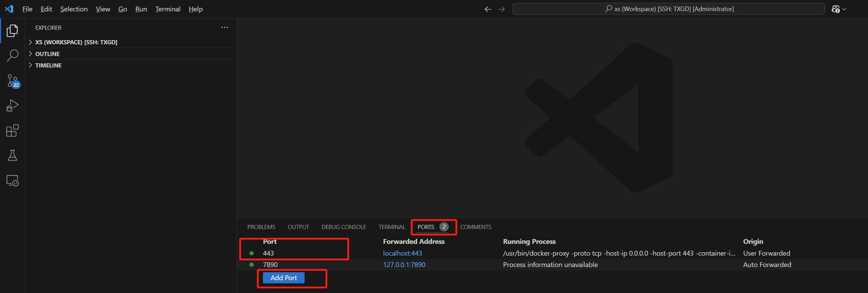Open the Testing flask icon
Image resolution: width=868 pixels, height=293 pixels.
click(12, 155)
